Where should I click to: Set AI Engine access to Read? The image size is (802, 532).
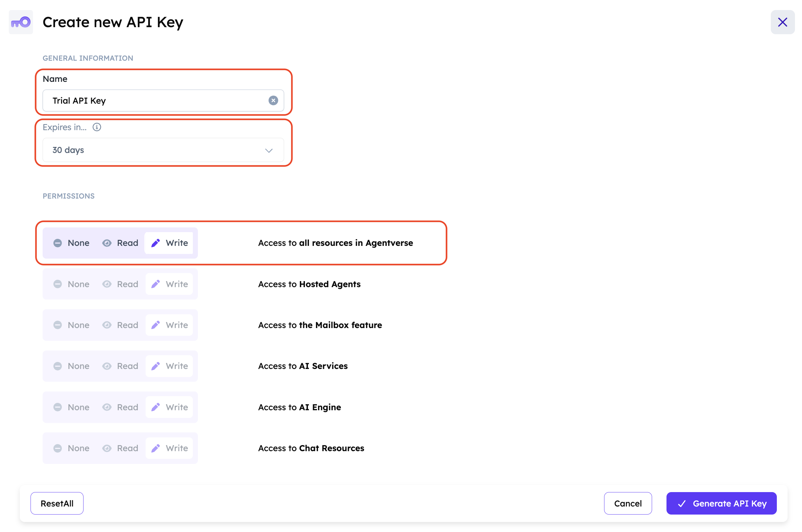[x=120, y=407]
